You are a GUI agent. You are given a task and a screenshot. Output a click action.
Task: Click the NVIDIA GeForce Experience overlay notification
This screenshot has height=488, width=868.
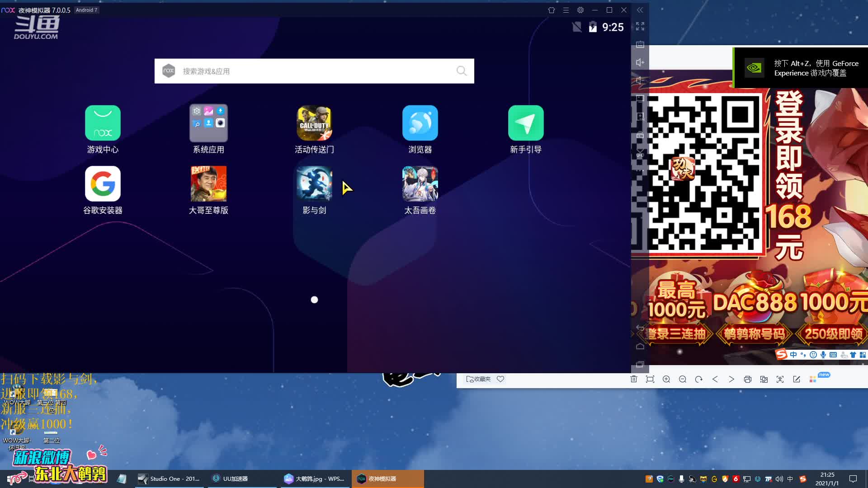click(801, 68)
